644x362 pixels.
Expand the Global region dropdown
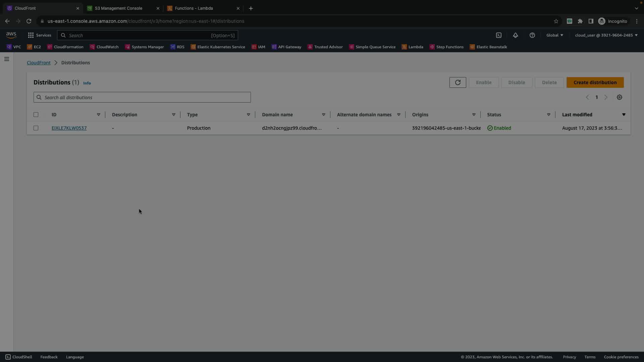pyautogui.click(x=554, y=35)
